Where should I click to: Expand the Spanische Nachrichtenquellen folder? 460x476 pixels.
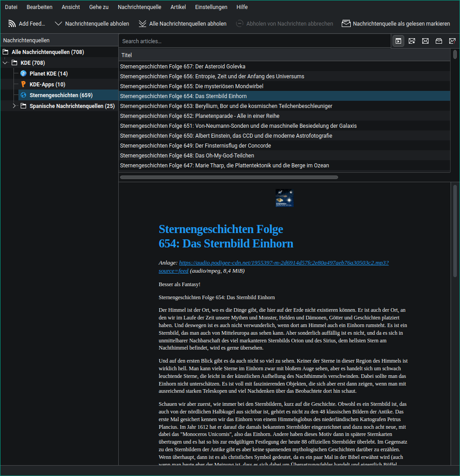(14, 106)
